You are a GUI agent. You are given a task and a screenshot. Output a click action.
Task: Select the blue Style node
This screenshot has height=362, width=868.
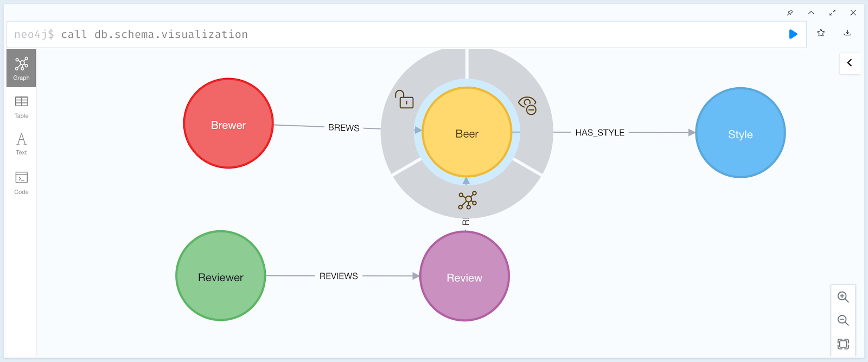tap(741, 133)
